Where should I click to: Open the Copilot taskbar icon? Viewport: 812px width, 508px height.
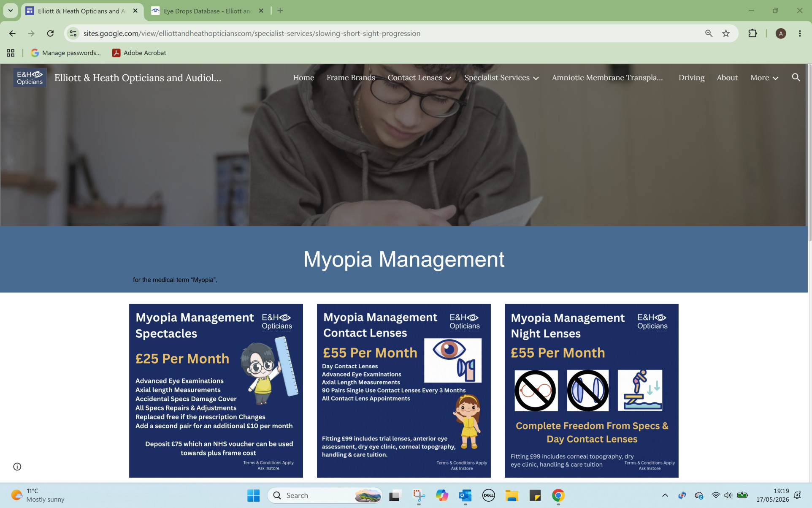pyautogui.click(x=442, y=495)
